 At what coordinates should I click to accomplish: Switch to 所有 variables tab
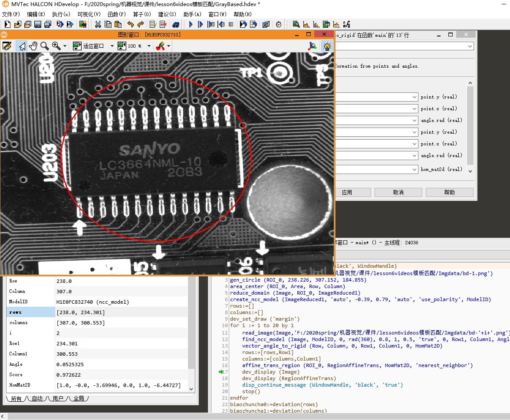coord(16,399)
